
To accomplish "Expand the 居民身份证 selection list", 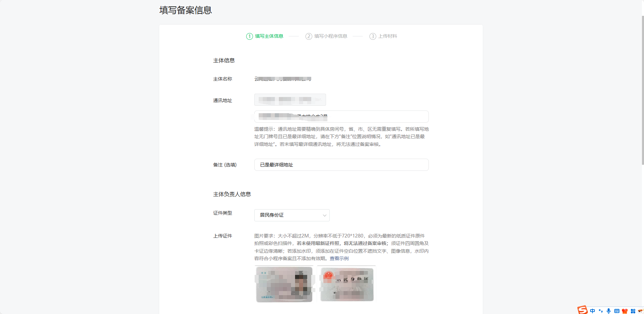I will pyautogui.click(x=324, y=215).
